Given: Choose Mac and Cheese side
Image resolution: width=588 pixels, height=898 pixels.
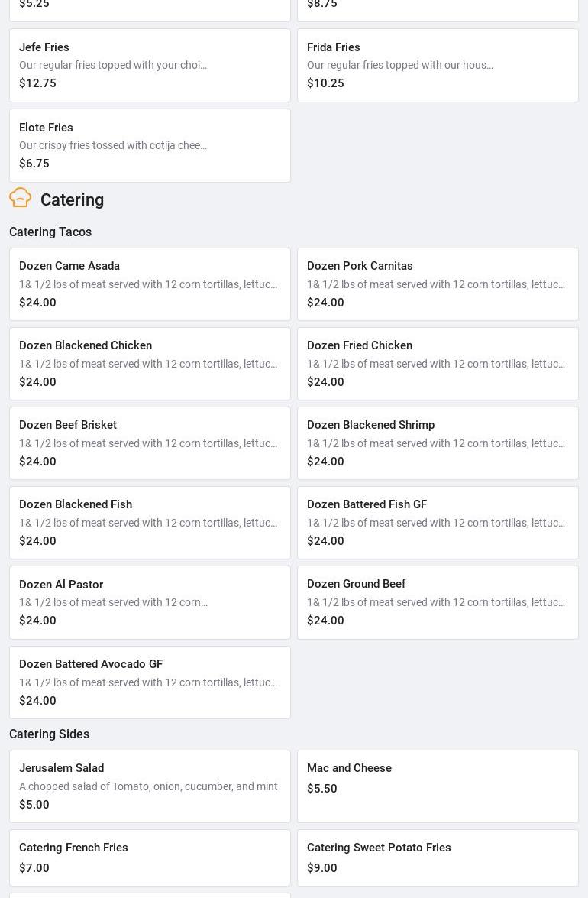Looking at the screenshot, I should coord(438,786).
